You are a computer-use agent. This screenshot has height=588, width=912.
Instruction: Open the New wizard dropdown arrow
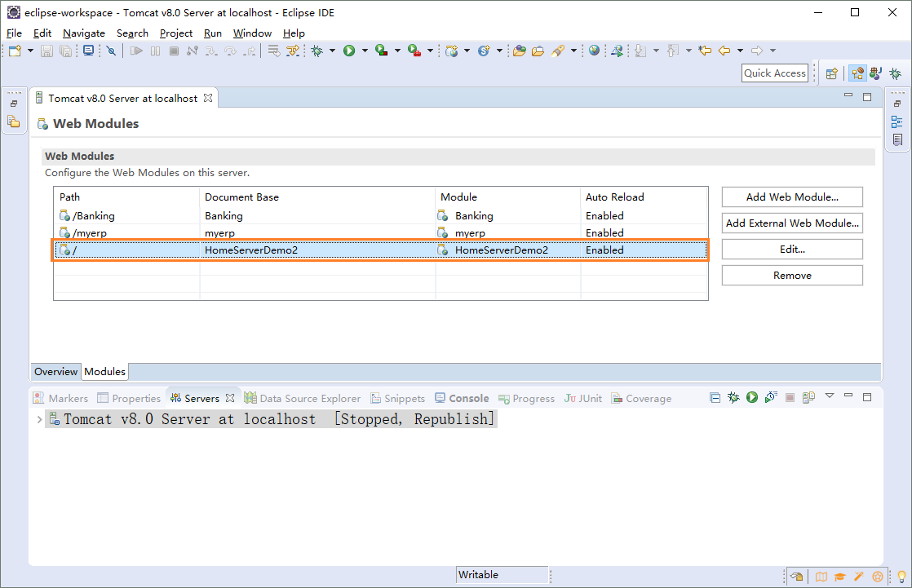click(30, 51)
